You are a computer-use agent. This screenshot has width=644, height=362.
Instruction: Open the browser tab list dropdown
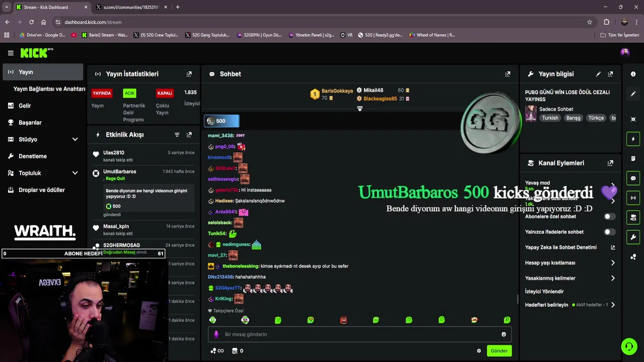(7, 7)
